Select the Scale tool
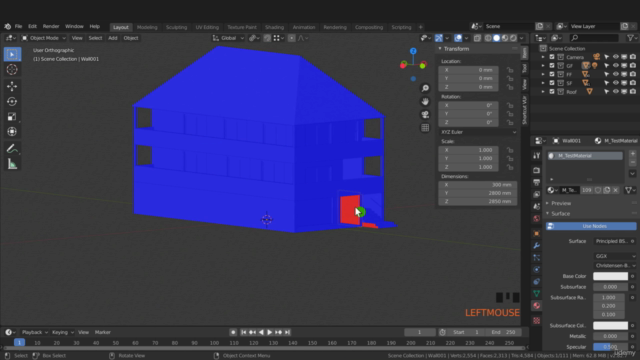640x360 pixels. (12, 117)
